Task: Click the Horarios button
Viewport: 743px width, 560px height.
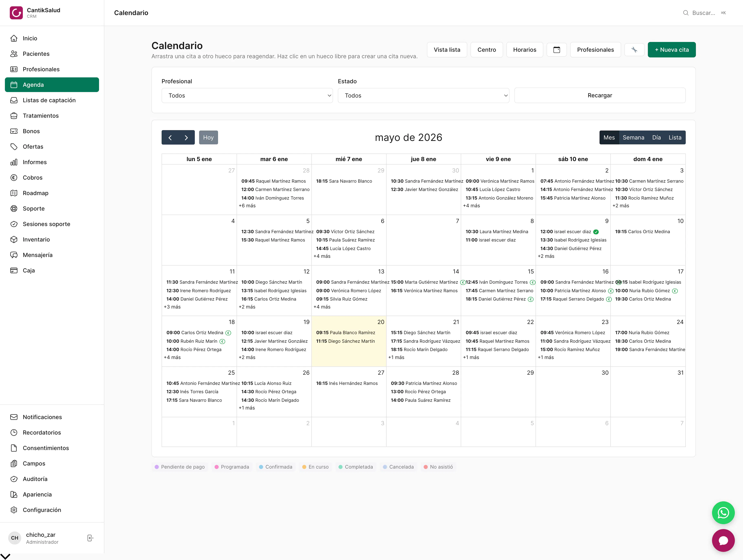Action: (x=525, y=50)
